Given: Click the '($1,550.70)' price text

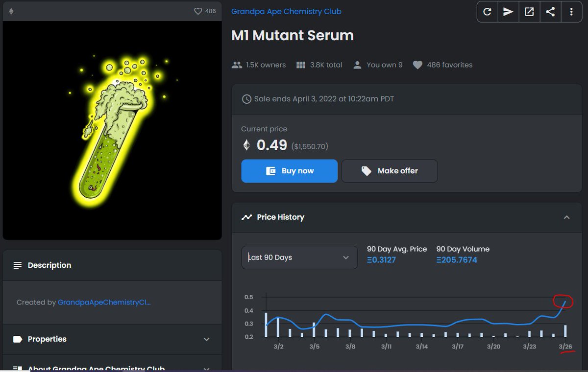Looking at the screenshot, I should tap(310, 146).
